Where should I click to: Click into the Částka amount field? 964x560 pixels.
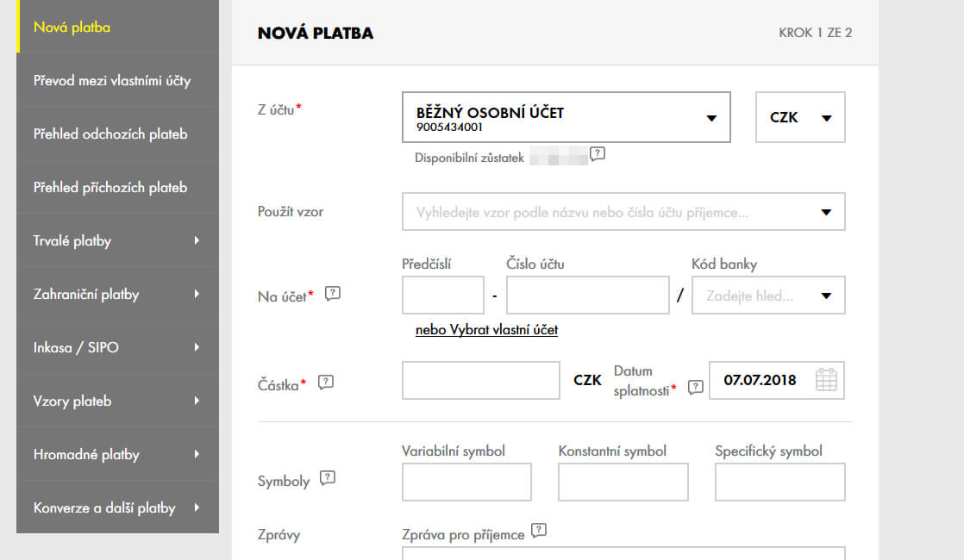[480, 380]
